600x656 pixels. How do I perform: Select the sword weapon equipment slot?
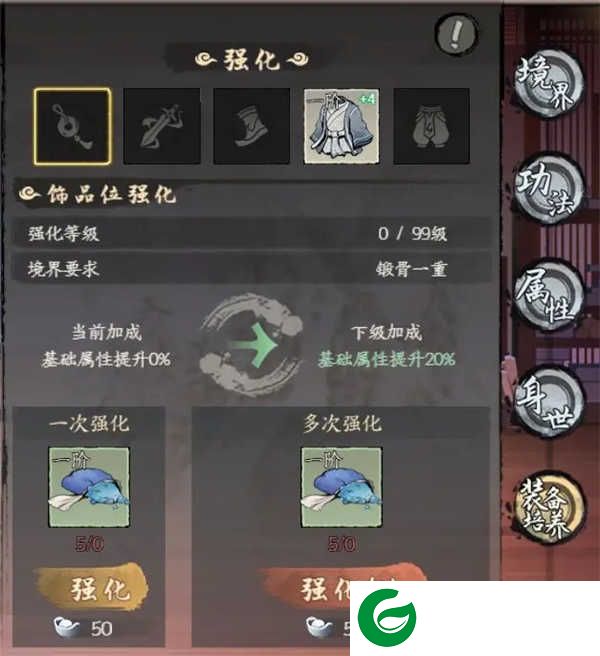click(x=162, y=126)
